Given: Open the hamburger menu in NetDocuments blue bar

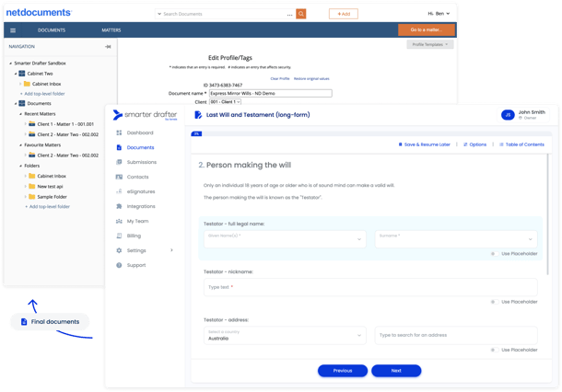Looking at the screenshot, I should 13,30.
